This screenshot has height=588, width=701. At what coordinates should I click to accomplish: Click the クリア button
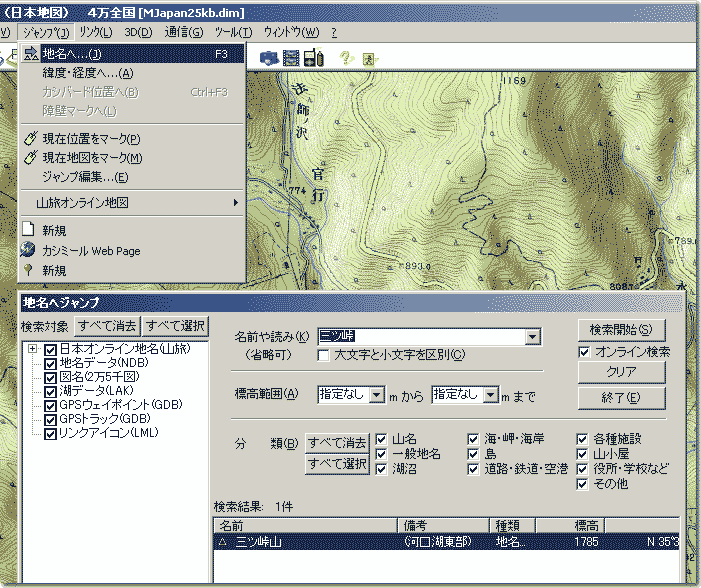[x=621, y=372]
